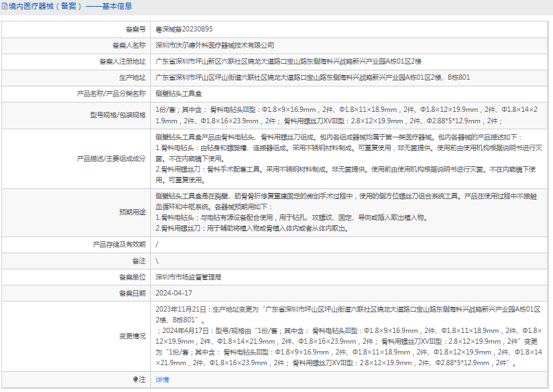
Task: Click the 预期用途 row label
Action: click(132, 212)
